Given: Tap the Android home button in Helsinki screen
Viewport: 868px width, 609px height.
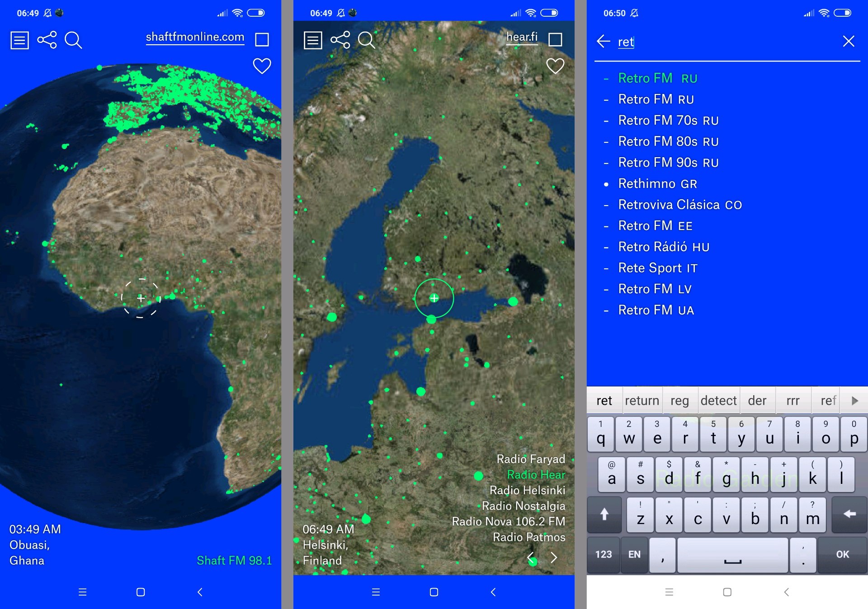Looking at the screenshot, I should (x=434, y=592).
